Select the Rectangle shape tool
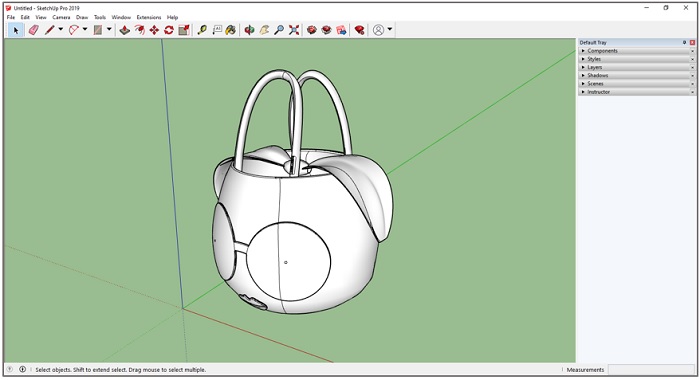The width and height of the screenshot is (700, 380). pos(98,30)
